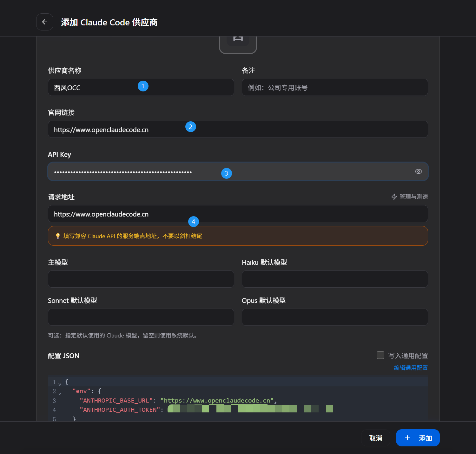Image resolution: width=476 pixels, height=454 pixels.
Task: Show the API Key with eye icon
Action: pos(418,171)
